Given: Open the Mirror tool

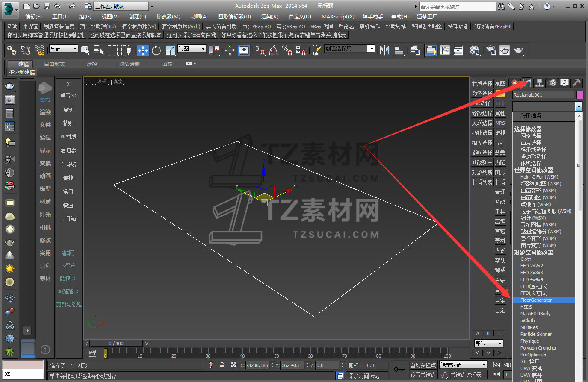Looking at the screenshot, I should click(x=385, y=50).
